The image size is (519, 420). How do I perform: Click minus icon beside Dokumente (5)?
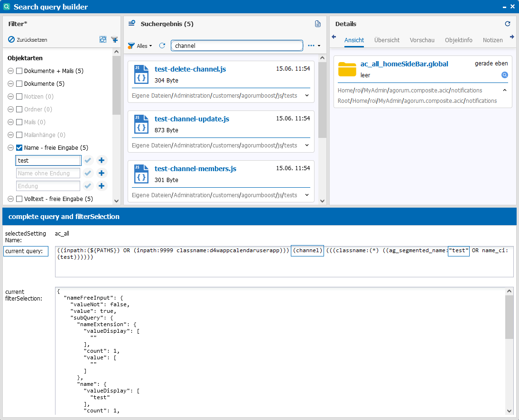point(10,84)
